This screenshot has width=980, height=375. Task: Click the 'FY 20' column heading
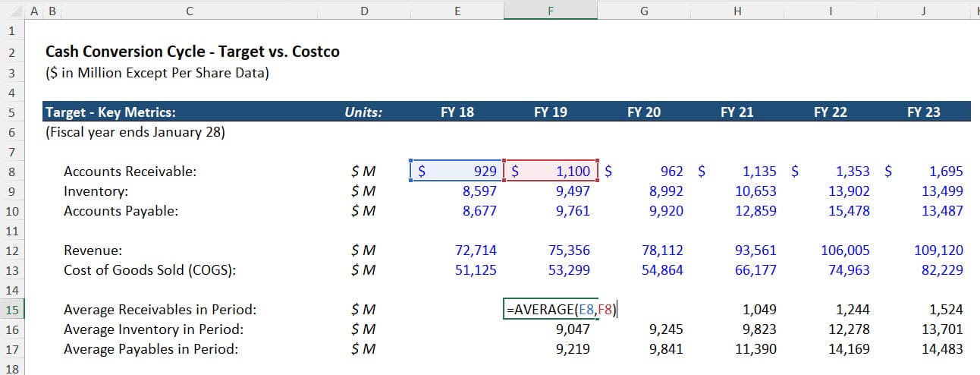point(644,112)
